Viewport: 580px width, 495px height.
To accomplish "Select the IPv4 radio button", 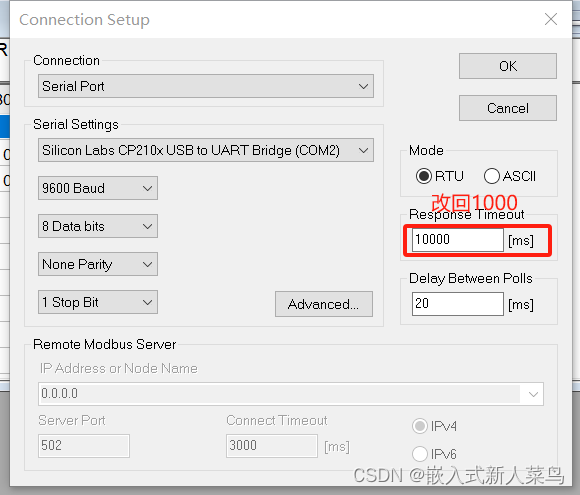I will (x=420, y=426).
